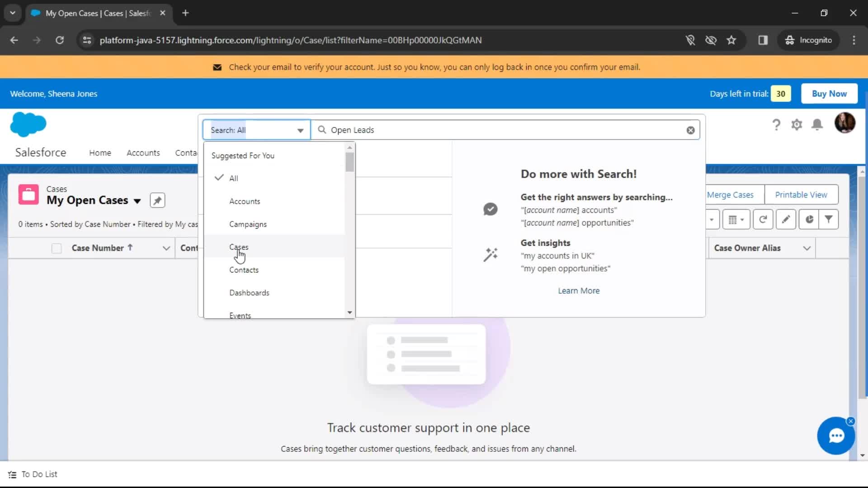
Task: Tick the select-all cases checkbox
Action: coord(57,248)
